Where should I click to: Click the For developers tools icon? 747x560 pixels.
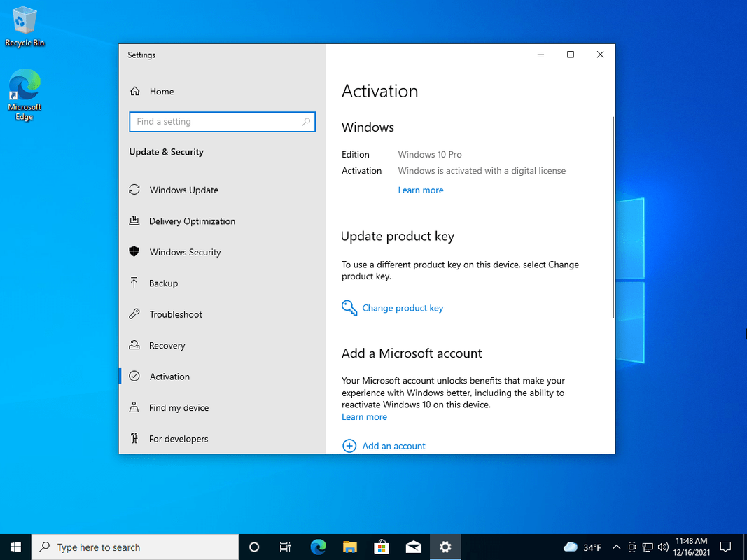coord(134,439)
